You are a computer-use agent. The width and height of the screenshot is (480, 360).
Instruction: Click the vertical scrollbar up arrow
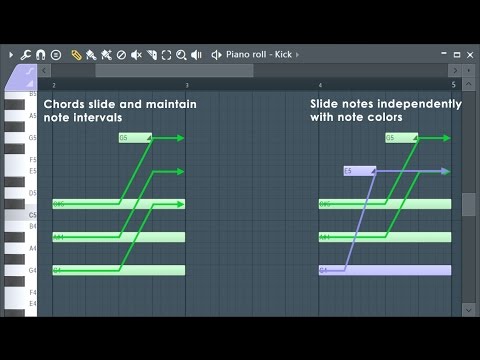[468, 84]
